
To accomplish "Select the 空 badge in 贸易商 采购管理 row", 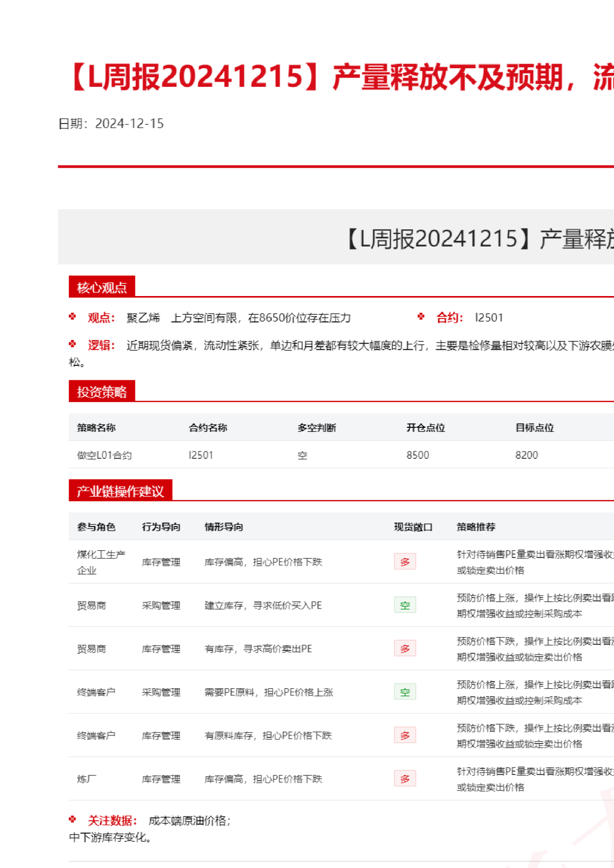I will 405,605.
